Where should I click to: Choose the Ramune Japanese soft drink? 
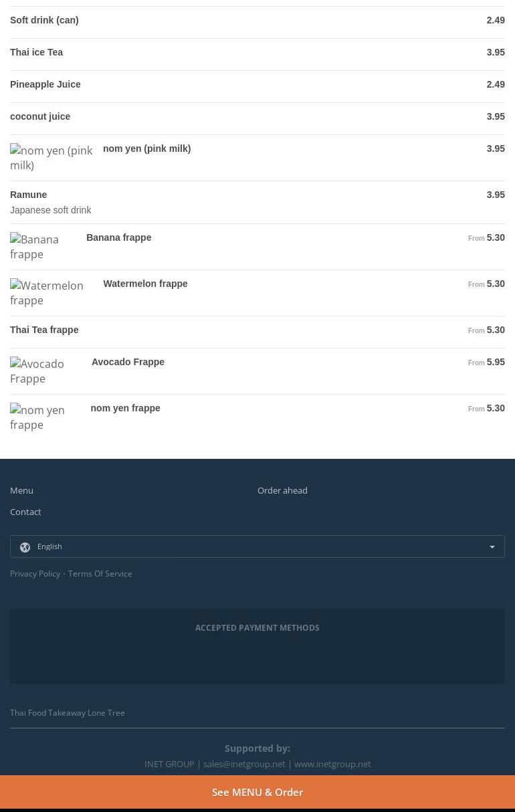pyautogui.click(x=29, y=195)
